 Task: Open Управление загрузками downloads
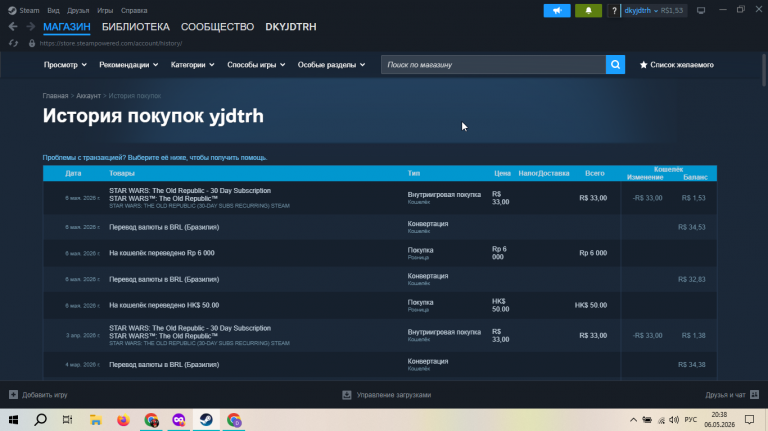(x=386, y=395)
